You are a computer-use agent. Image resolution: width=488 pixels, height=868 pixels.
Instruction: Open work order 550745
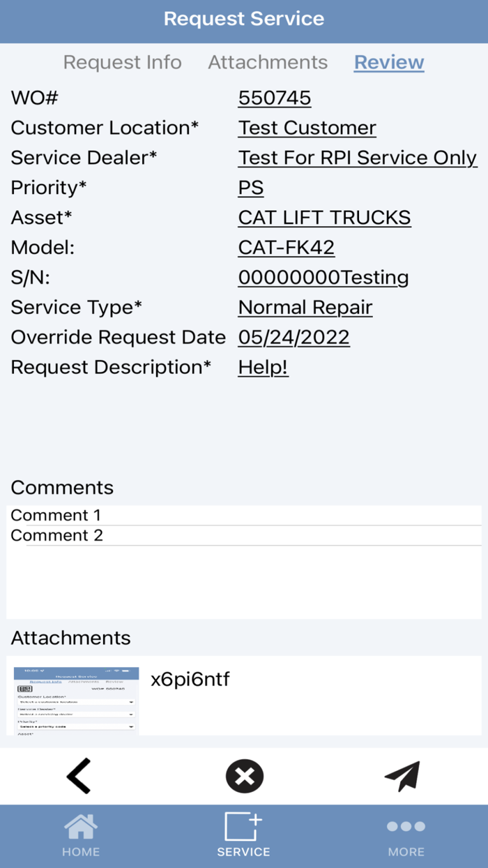click(274, 98)
